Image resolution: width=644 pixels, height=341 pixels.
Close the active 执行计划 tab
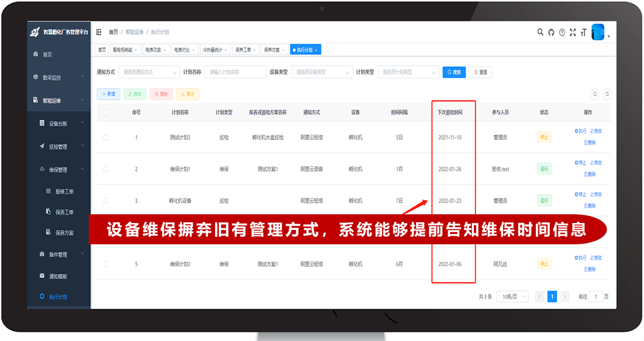(x=316, y=50)
